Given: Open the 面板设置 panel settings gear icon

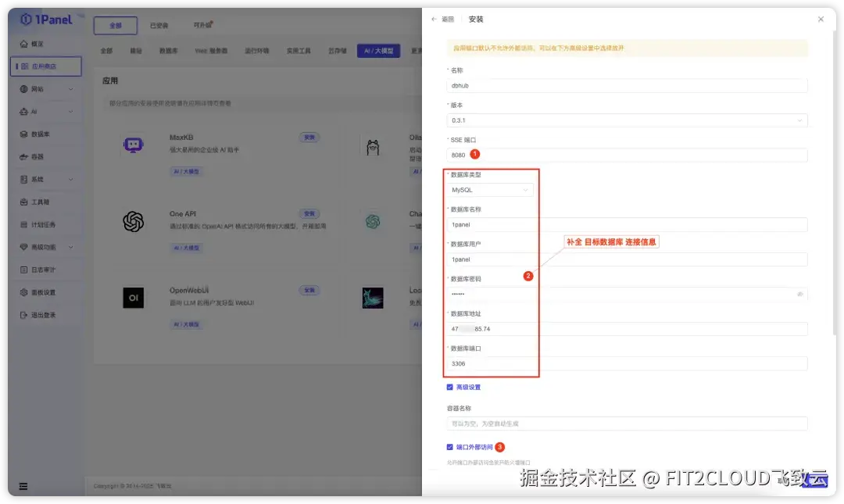Looking at the screenshot, I should (x=23, y=292).
